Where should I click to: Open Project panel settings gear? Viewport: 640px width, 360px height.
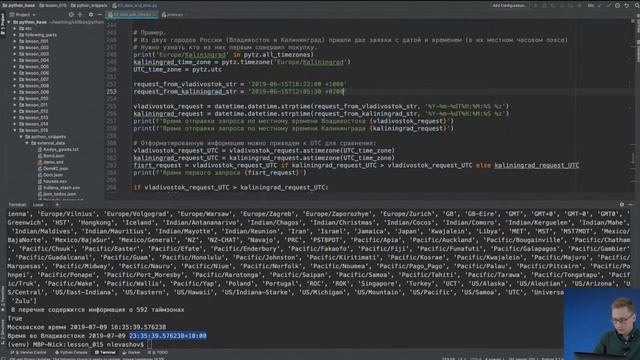pos(91,14)
